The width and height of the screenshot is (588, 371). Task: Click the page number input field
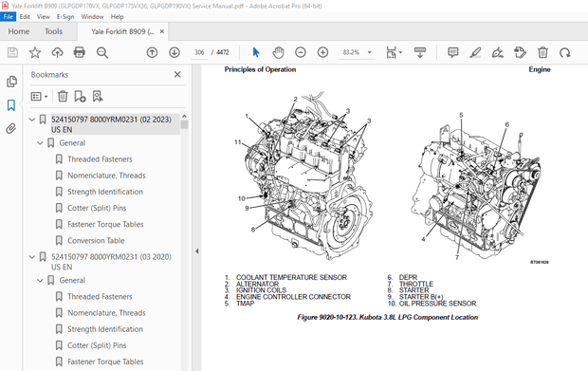tap(199, 52)
